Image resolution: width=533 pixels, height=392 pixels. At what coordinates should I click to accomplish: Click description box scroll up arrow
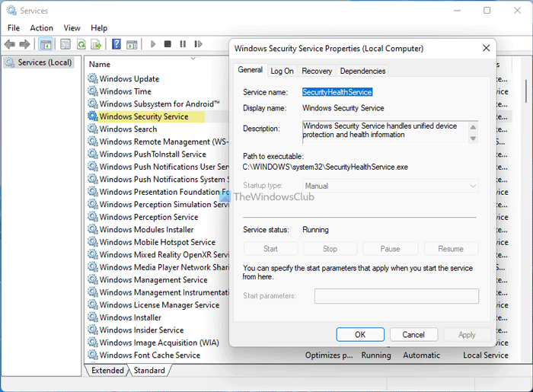click(473, 127)
